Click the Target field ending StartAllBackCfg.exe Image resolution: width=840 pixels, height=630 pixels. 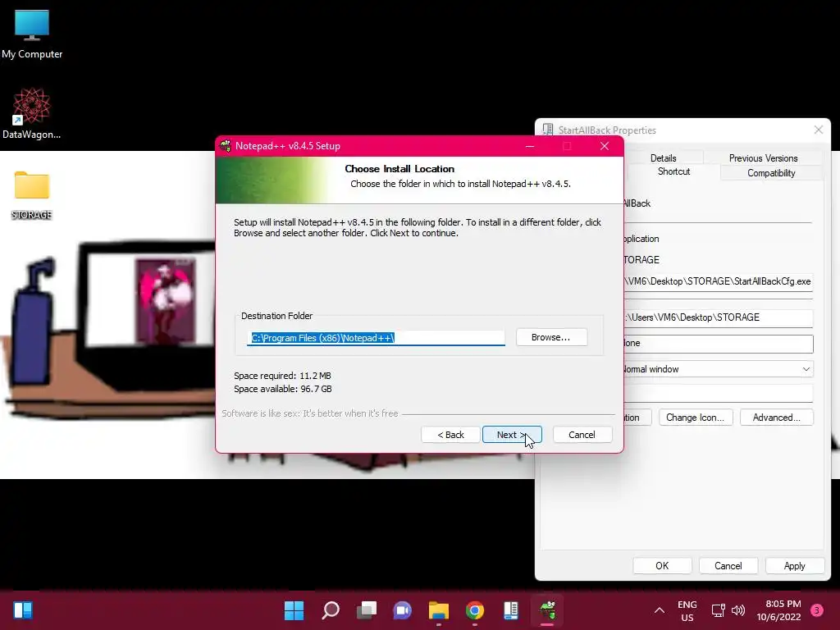coord(718,281)
